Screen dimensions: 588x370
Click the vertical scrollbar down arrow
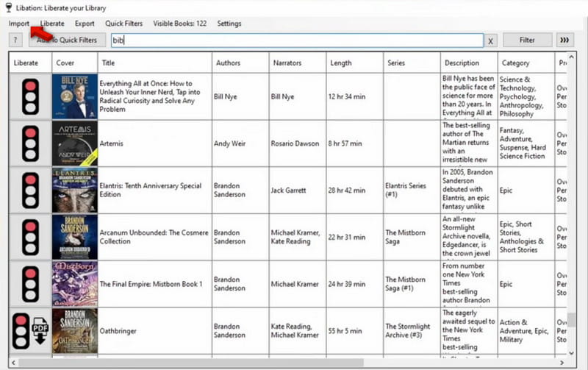(x=572, y=353)
